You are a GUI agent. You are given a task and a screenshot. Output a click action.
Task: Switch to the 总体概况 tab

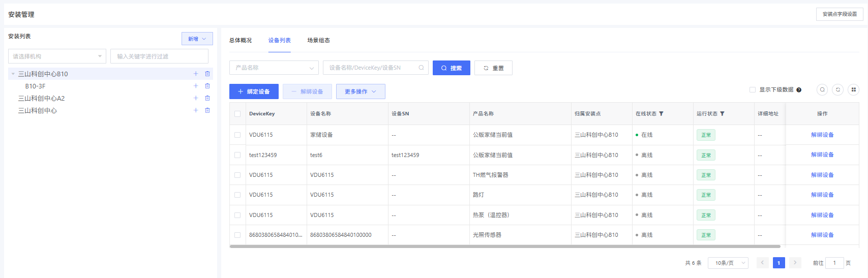241,40
